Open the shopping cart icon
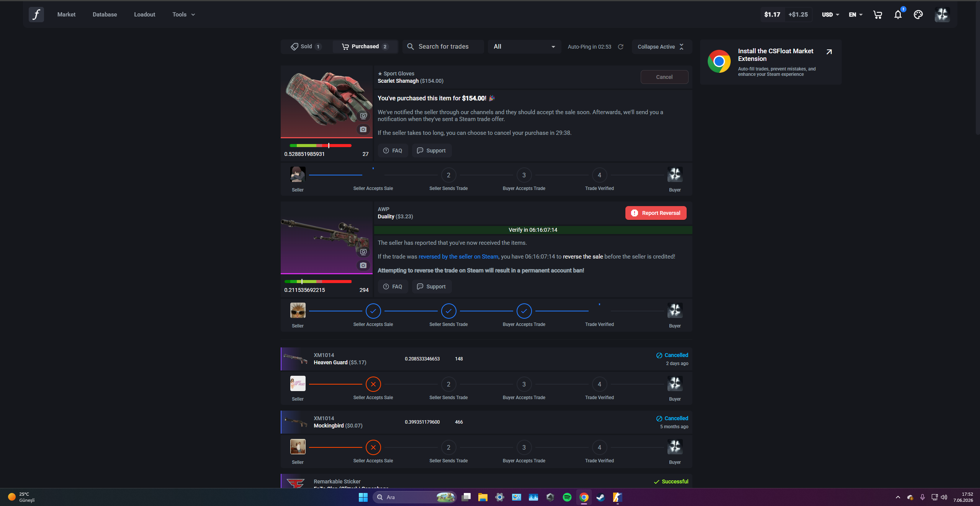The width and height of the screenshot is (980, 506). (x=877, y=15)
